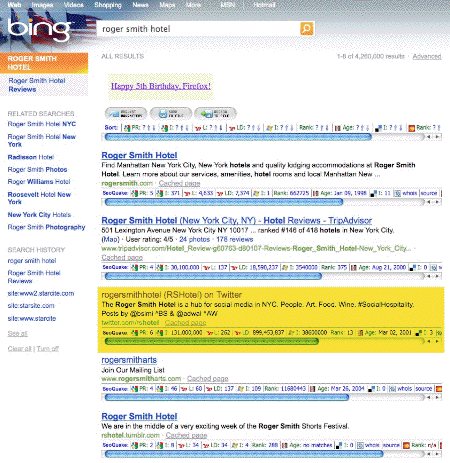Click blue scroll slider under the TripAdvisor SeoQuake bar

(213, 276)
